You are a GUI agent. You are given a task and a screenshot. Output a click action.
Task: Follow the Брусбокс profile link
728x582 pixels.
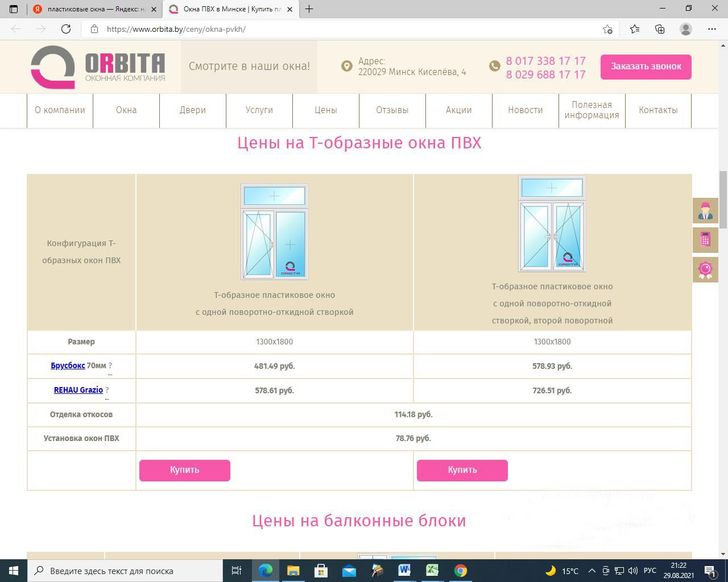pos(68,365)
